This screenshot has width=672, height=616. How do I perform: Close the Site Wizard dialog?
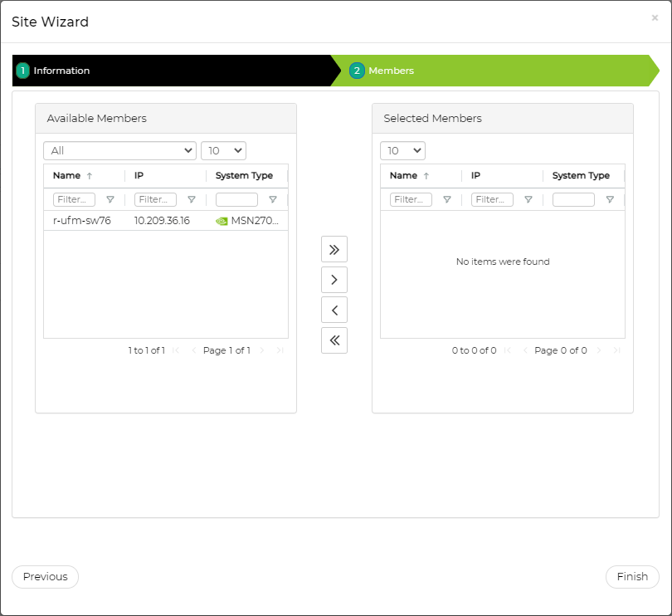tap(655, 17)
